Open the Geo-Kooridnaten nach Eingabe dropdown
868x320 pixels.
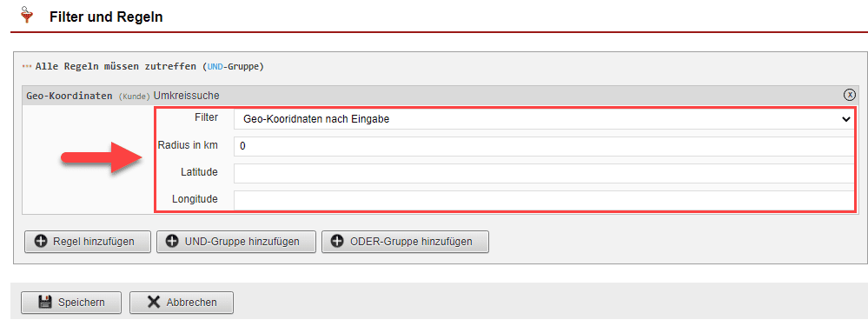coord(544,118)
